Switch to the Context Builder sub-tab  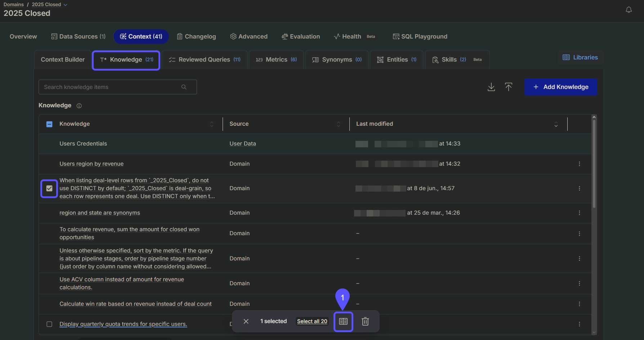tap(63, 60)
